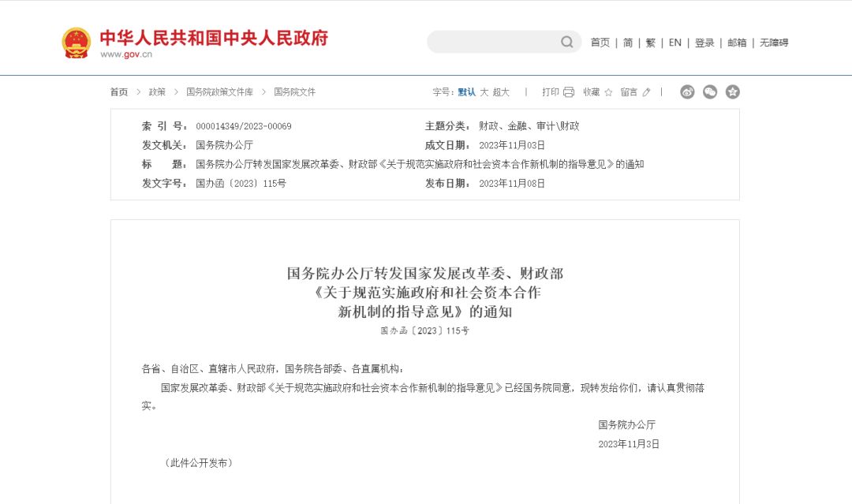
Task: Click the 标题 field value text
Action: (420, 164)
